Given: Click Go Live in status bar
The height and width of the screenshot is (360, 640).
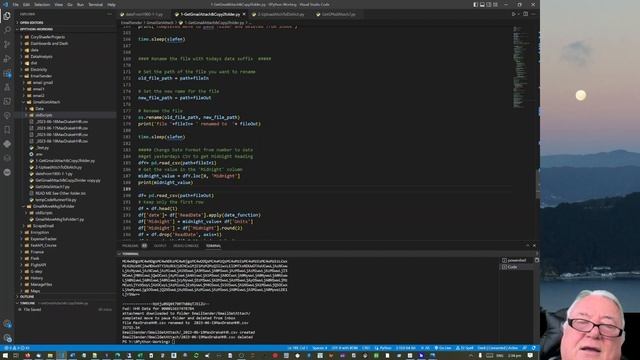Looking at the screenshot, I should [x=442, y=348].
